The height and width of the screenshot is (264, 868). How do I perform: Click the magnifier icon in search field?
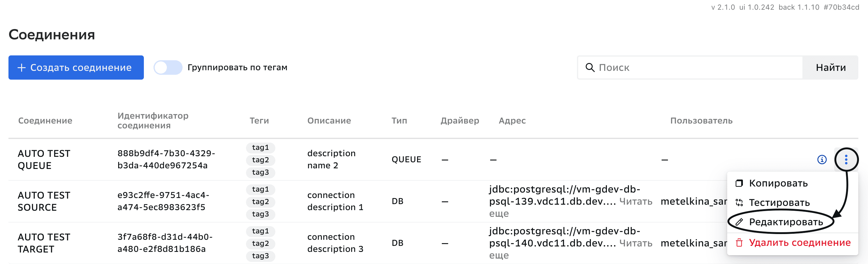590,68
